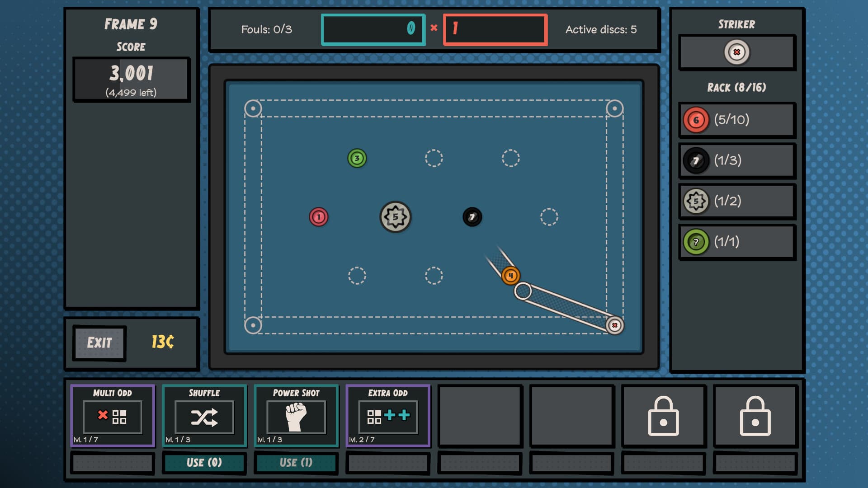Expand the Rack (8/16) panel
Viewport: 868px width, 488px height.
(x=736, y=89)
